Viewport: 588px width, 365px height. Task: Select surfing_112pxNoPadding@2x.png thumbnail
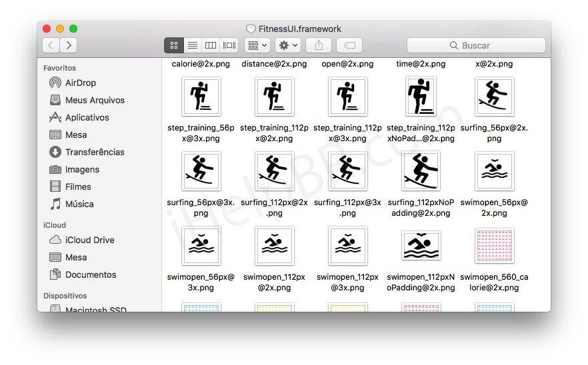(421, 171)
